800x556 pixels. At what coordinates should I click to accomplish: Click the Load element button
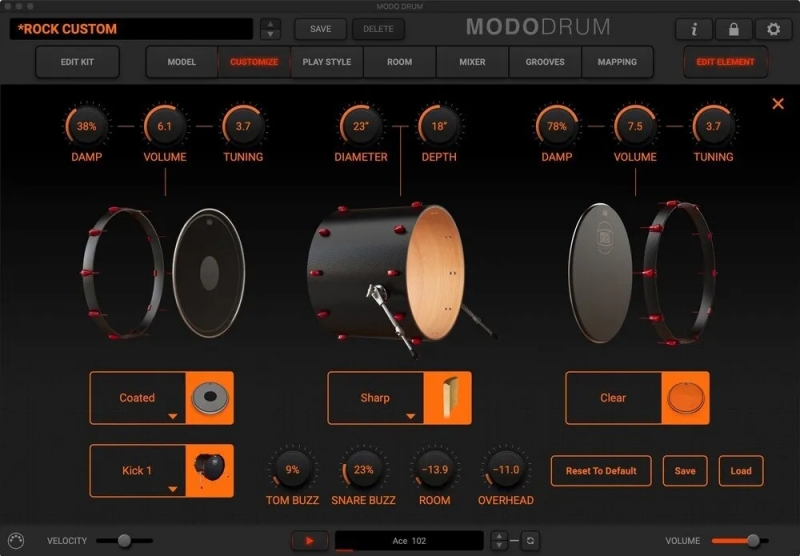pyautogui.click(x=741, y=471)
